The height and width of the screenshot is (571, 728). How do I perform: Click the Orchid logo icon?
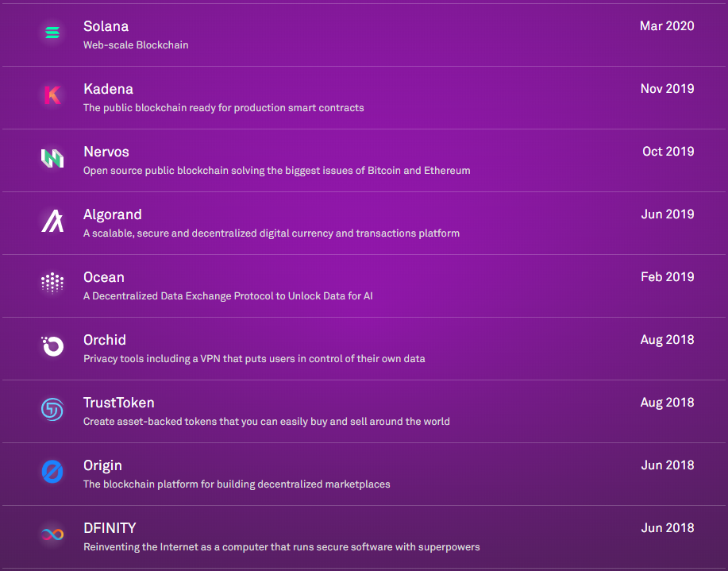click(x=52, y=347)
